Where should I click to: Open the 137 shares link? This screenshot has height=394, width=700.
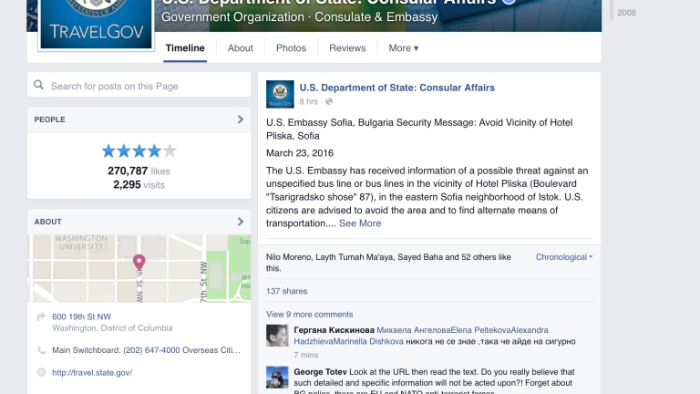pos(287,291)
